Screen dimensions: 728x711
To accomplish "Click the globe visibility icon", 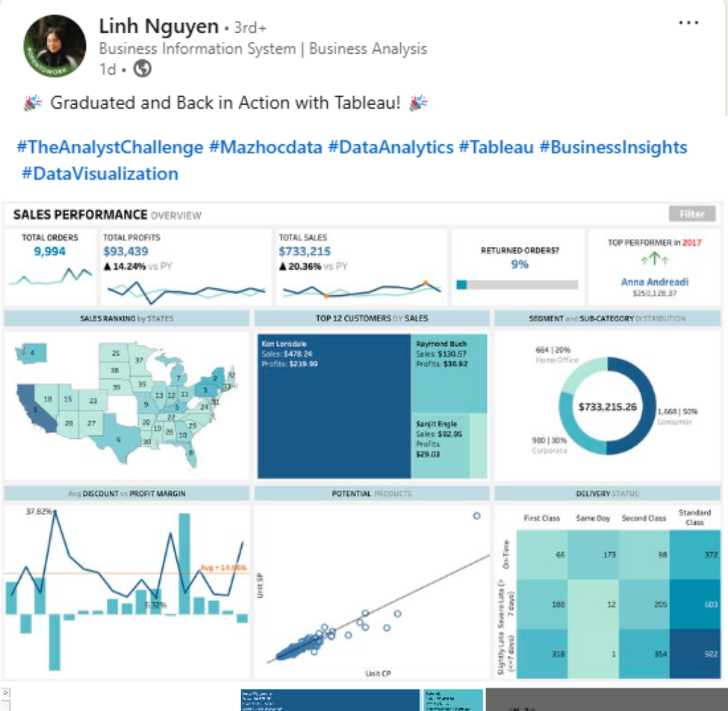I will (142, 69).
